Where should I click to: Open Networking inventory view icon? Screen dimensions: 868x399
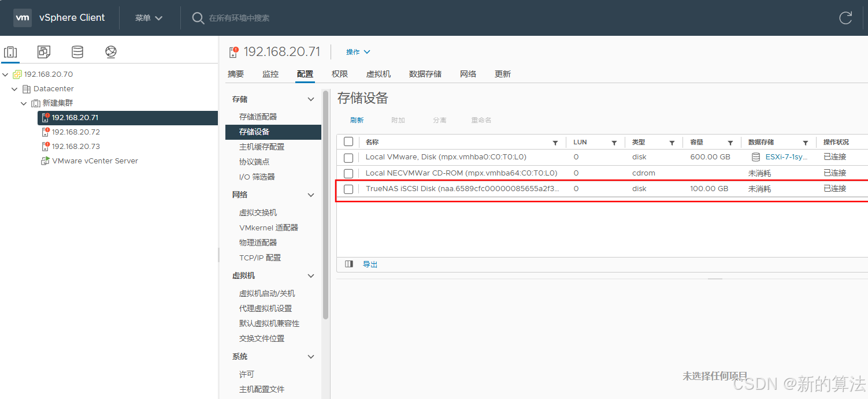111,52
